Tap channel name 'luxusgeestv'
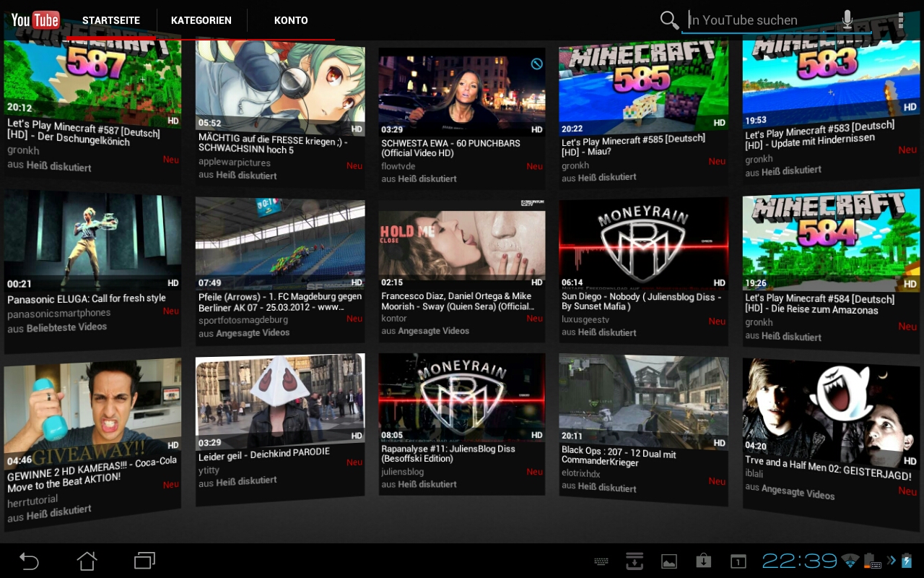This screenshot has width=924, height=578. tap(585, 319)
